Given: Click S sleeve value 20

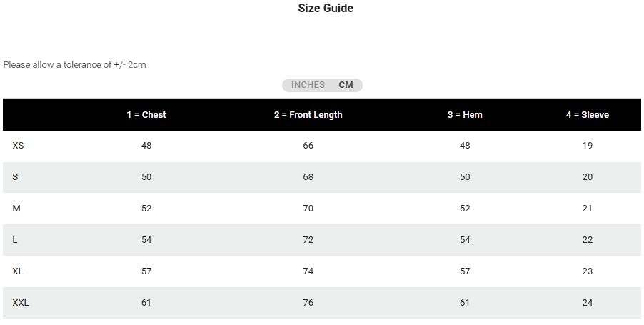Looking at the screenshot, I should tap(587, 177).
